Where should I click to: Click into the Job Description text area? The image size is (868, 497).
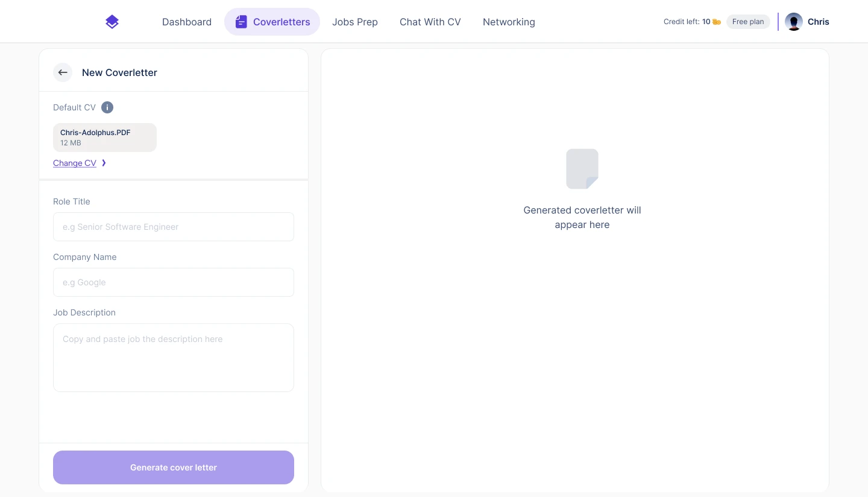[x=174, y=358]
